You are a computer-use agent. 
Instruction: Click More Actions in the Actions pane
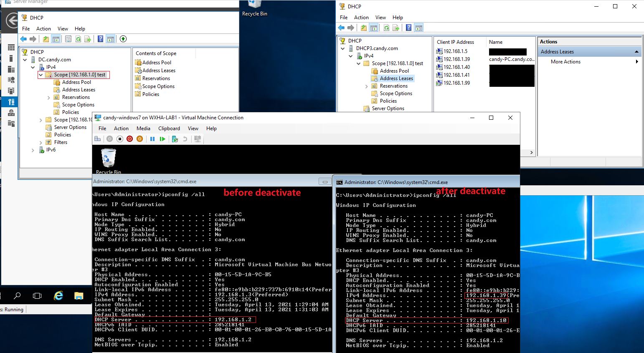tap(565, 61)
